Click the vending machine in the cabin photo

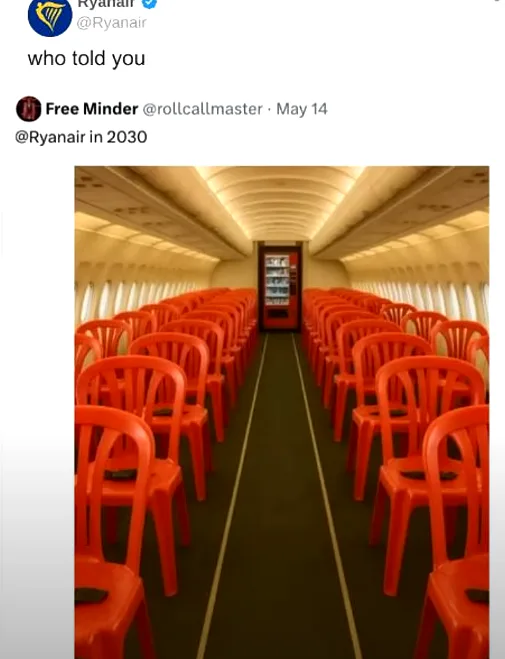pyautogui.click(x=280, y=287)
